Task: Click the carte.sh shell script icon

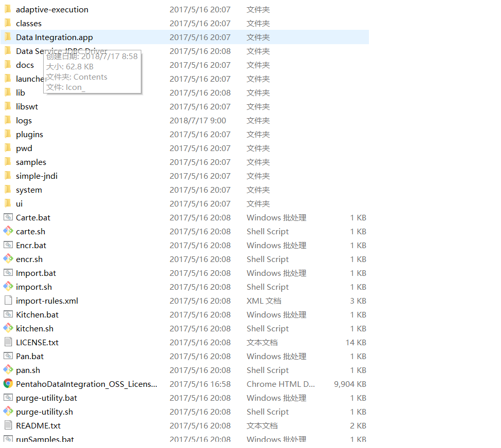Action: tap(8, 231)
